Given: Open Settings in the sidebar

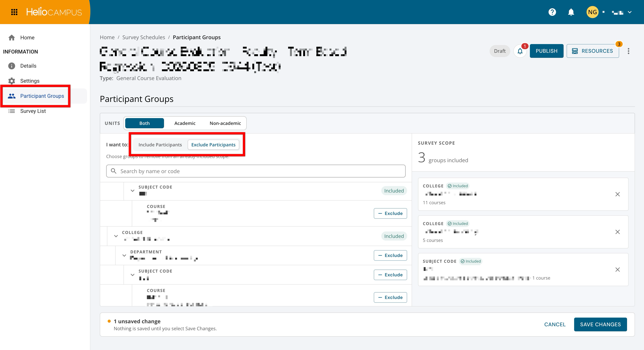Looking at the screenshot, I should 30,81.
